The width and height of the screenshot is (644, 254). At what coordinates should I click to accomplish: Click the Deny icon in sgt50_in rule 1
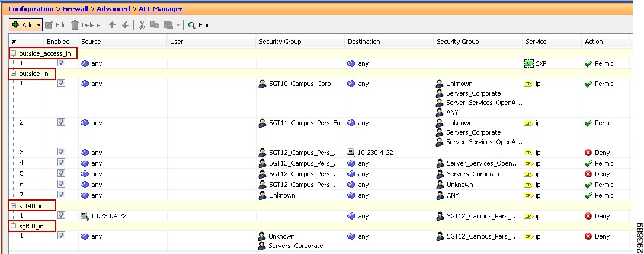(588, 236)
